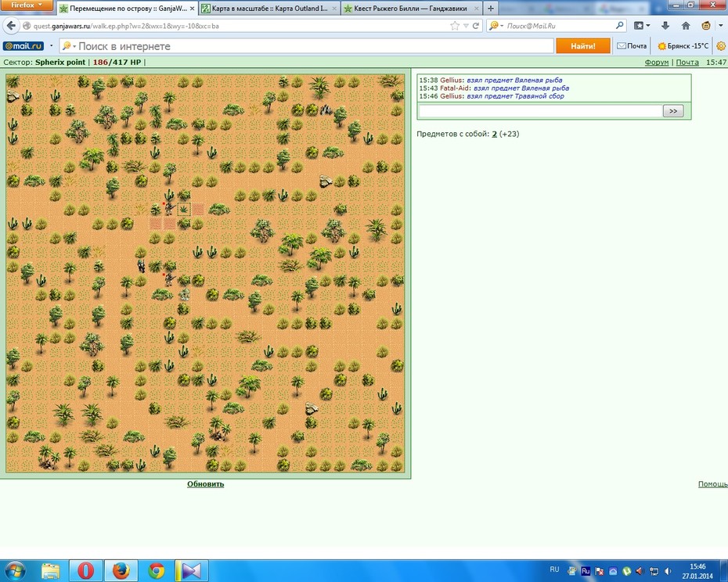Image resolution: width=728 pixels, height=582 pixels.
Task: Reload the page with the refresh icon
Action: click(475, 26)
